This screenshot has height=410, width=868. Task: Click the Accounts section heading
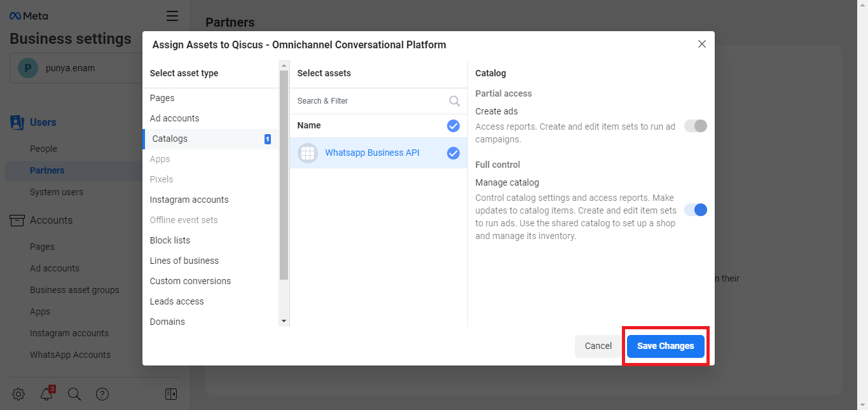[x=51, y=220]
